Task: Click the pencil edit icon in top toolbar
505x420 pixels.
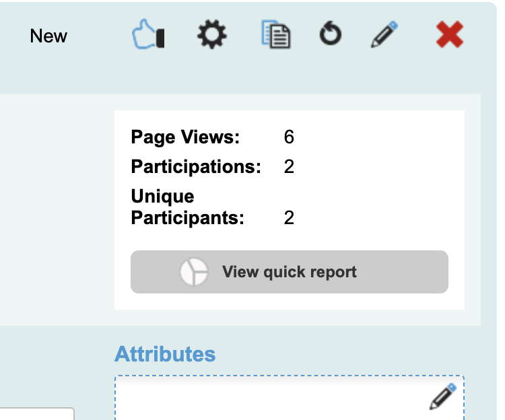Action: click(384, 35)
